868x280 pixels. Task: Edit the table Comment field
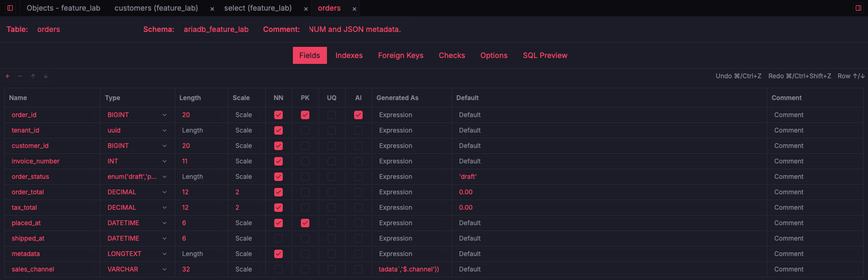pyautogui.click(x=357, y=29)
